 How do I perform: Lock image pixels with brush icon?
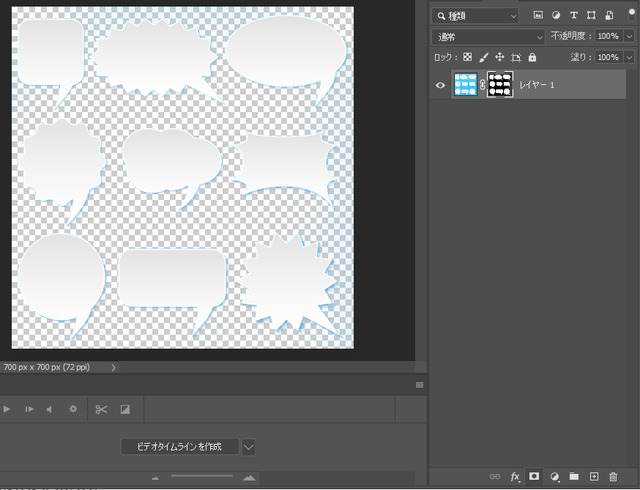[484, 58]
